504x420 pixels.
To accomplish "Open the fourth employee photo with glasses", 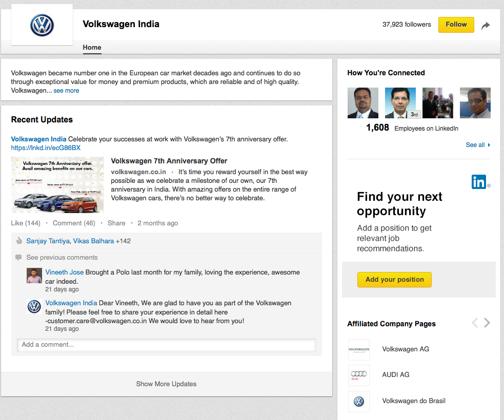I will [475, 103].
